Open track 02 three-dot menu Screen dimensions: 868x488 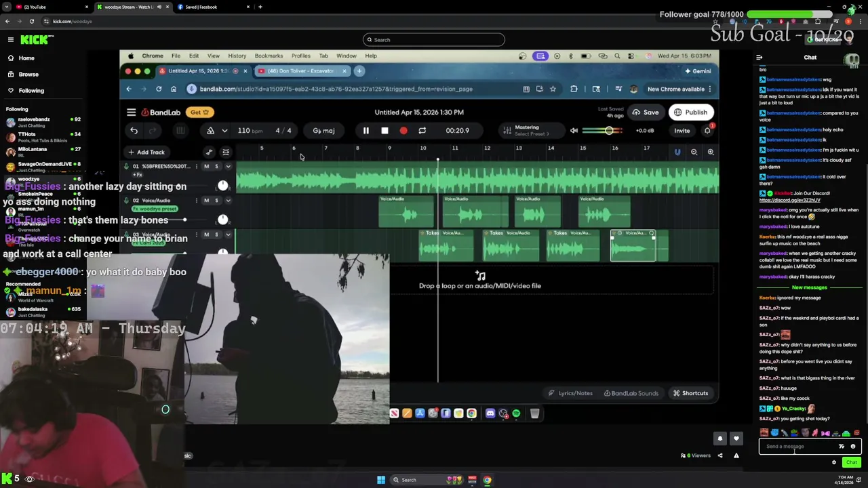click(197, 201)
